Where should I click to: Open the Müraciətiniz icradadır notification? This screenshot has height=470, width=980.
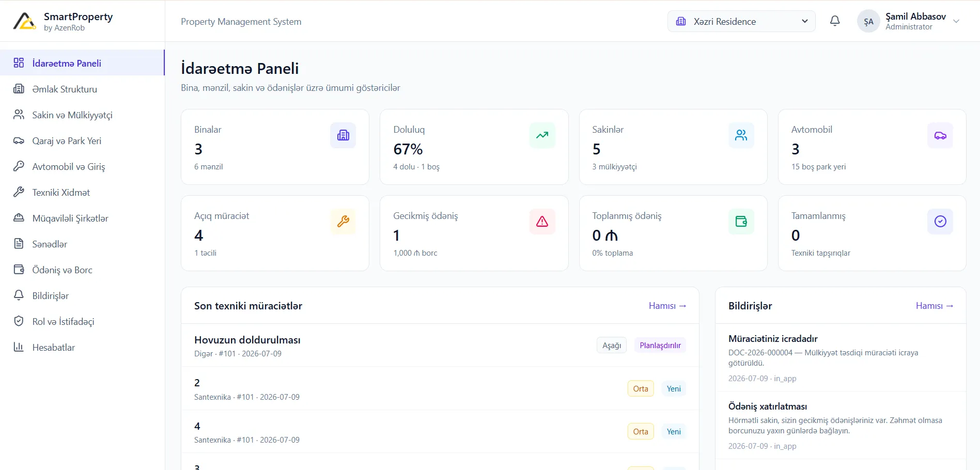pyautogui.click(x=841, y=357)
